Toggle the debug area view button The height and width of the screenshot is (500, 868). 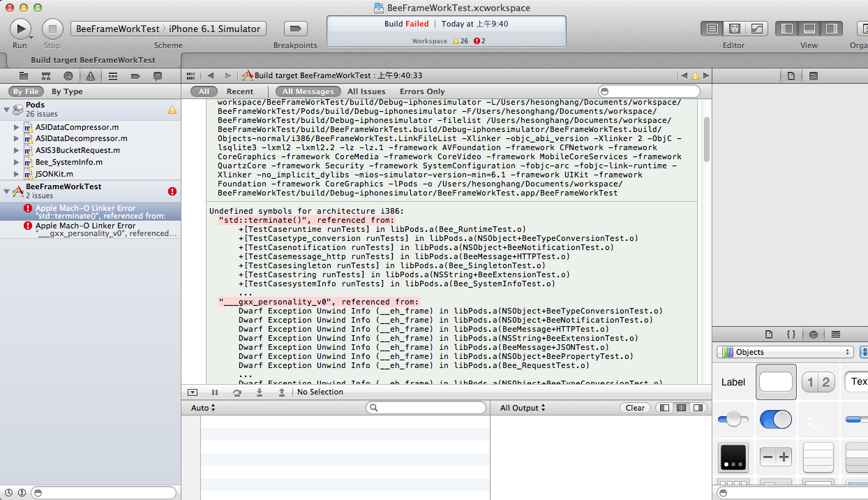[809, 29]
